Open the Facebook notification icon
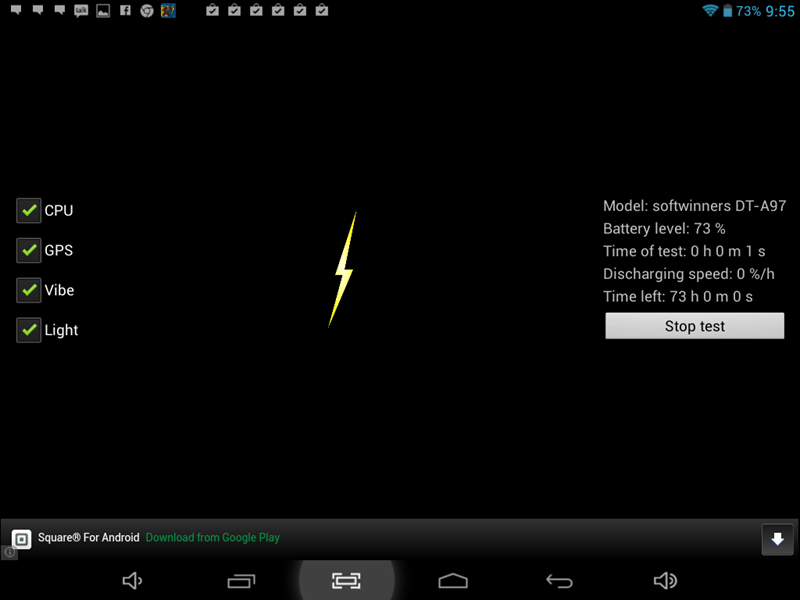The width and height of the screenshot is (800, 600). (125, 11)
